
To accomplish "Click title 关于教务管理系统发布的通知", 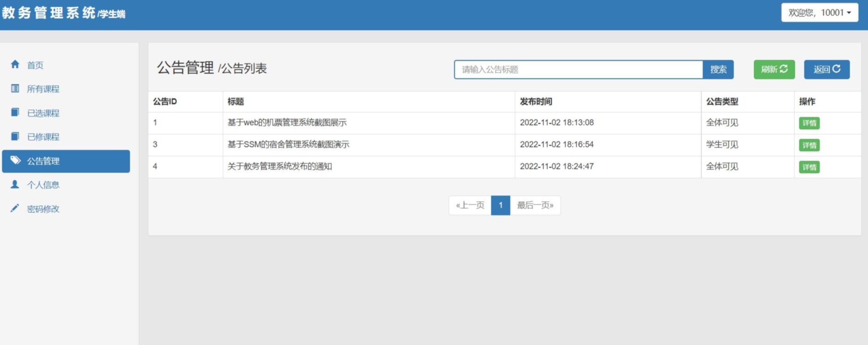I will point(280,166).
